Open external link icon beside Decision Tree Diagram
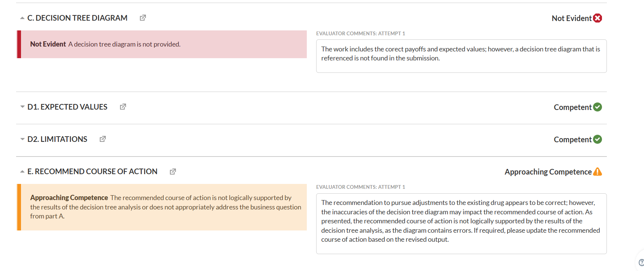Screen dimensions: 644x271 point(143,18)
